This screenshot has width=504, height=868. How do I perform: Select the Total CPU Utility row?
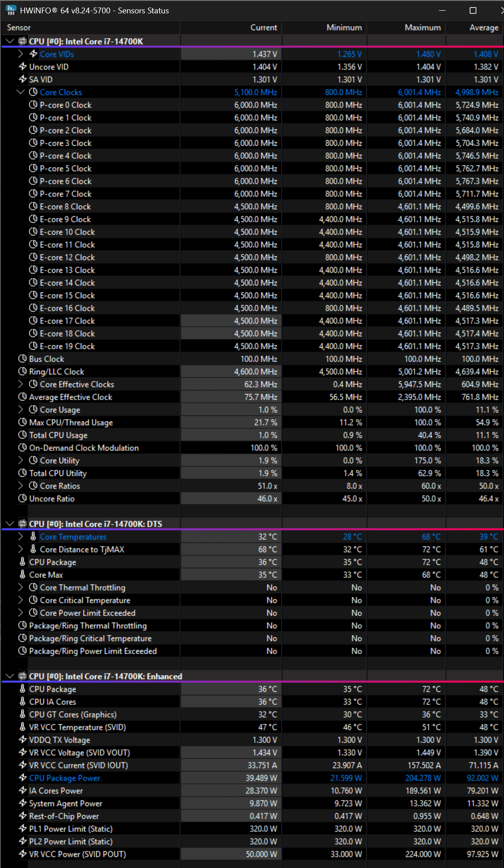click(x=252, y=473)
